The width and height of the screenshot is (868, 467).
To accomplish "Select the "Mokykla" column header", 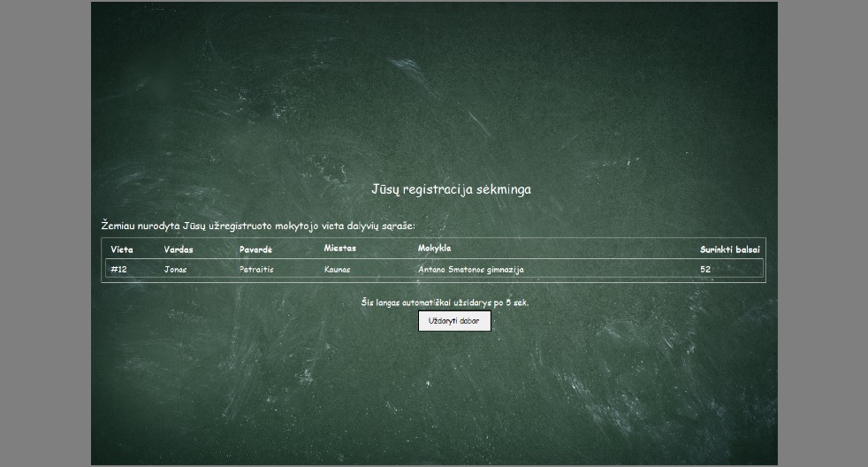I will point(435,248).
